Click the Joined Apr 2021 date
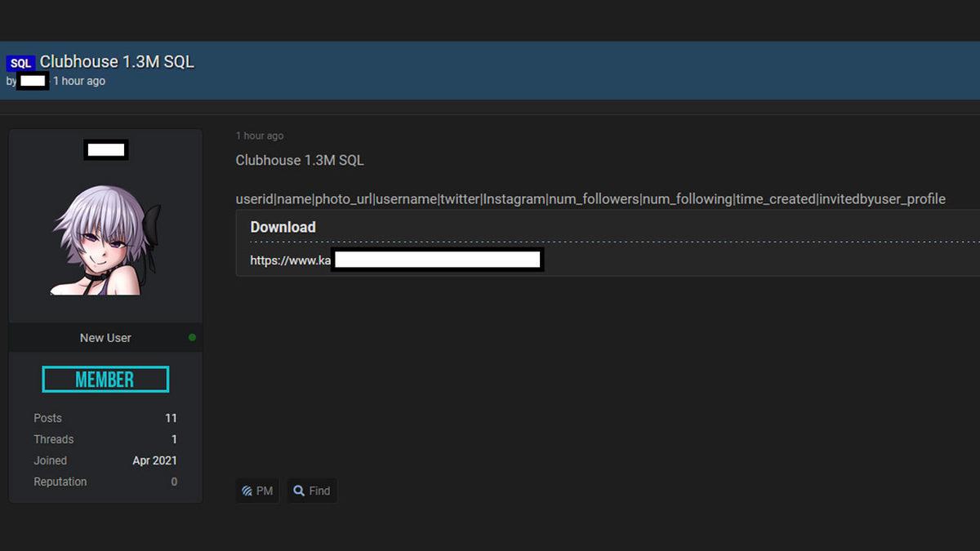 [x=154, y=460]
